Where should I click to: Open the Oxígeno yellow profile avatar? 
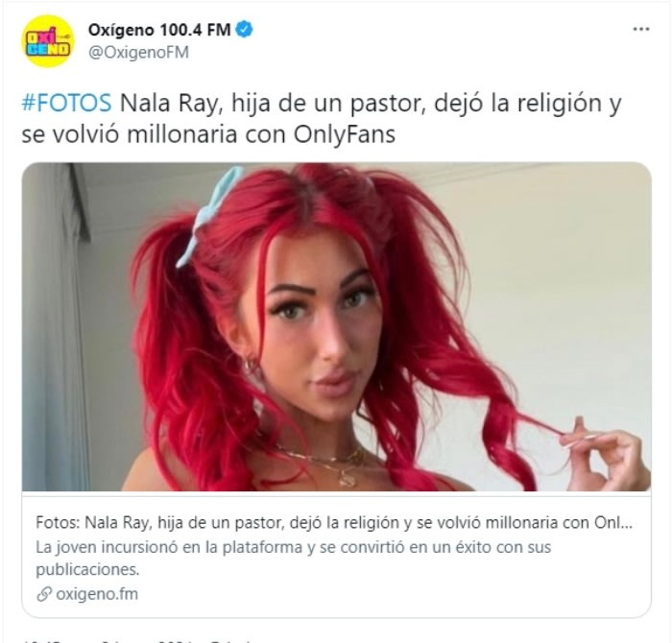pyautogui.click(x=48, y=41)
